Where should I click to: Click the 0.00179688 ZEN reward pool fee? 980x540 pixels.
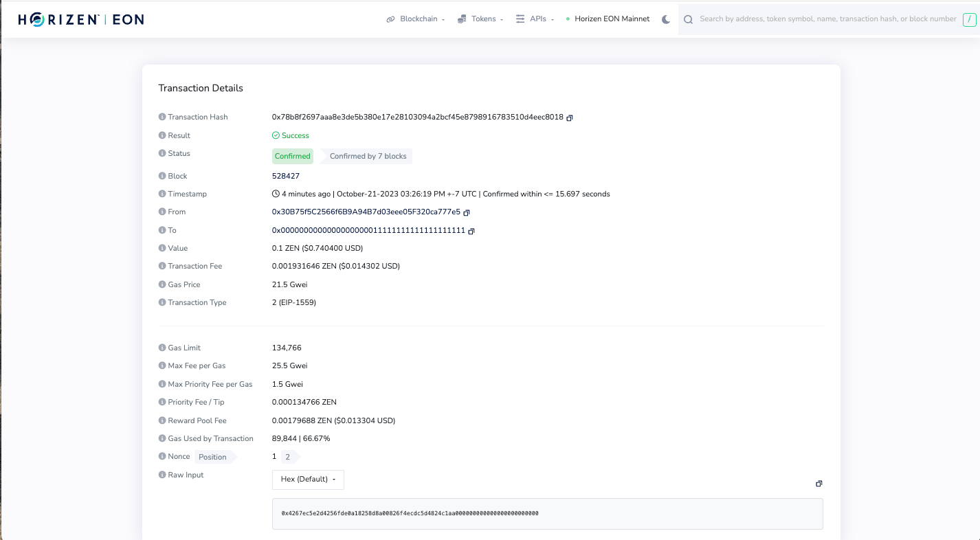333,420
